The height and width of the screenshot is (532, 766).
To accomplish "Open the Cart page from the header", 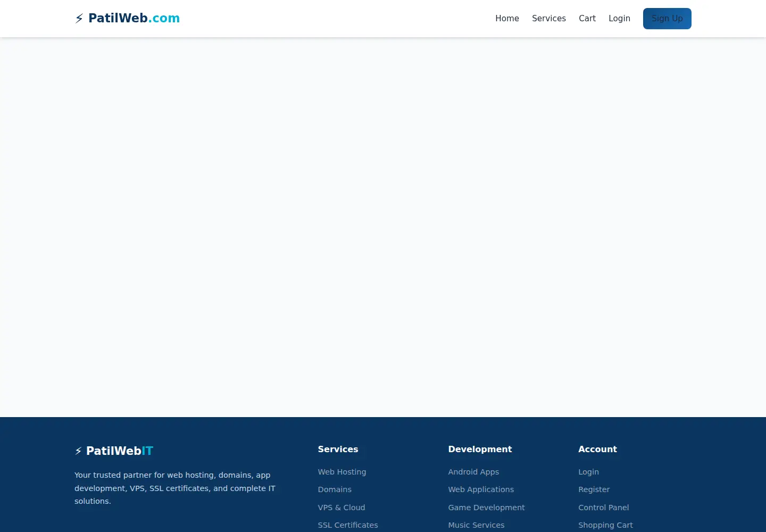I will tap(587, 19).
